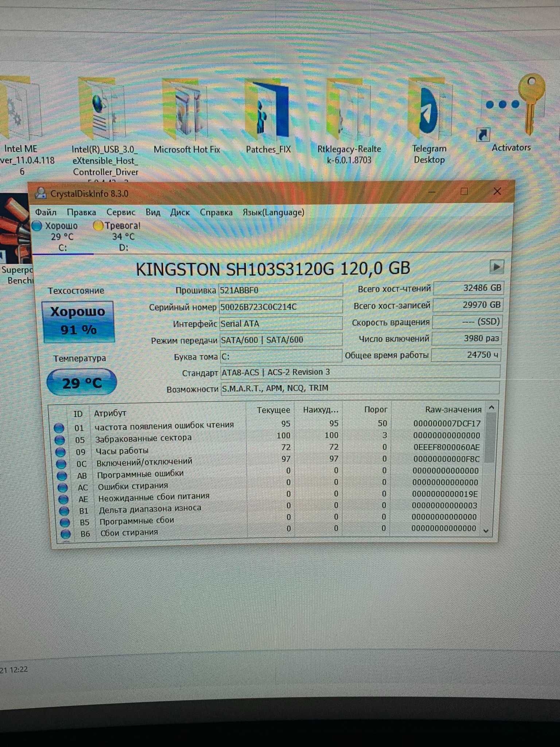Click the Атрибут column header
The height and width of the screenshot is (747, 560).
pos(110,413)
